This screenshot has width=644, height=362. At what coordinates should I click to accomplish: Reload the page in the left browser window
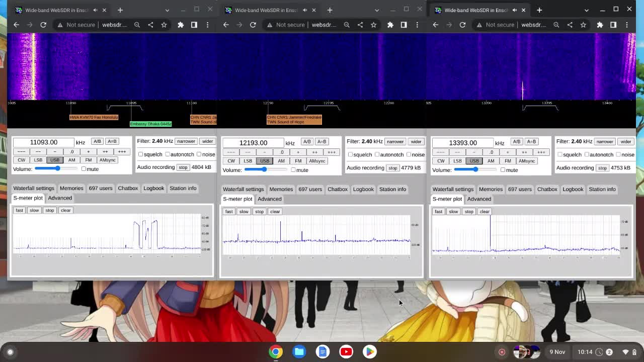[43, 25]
